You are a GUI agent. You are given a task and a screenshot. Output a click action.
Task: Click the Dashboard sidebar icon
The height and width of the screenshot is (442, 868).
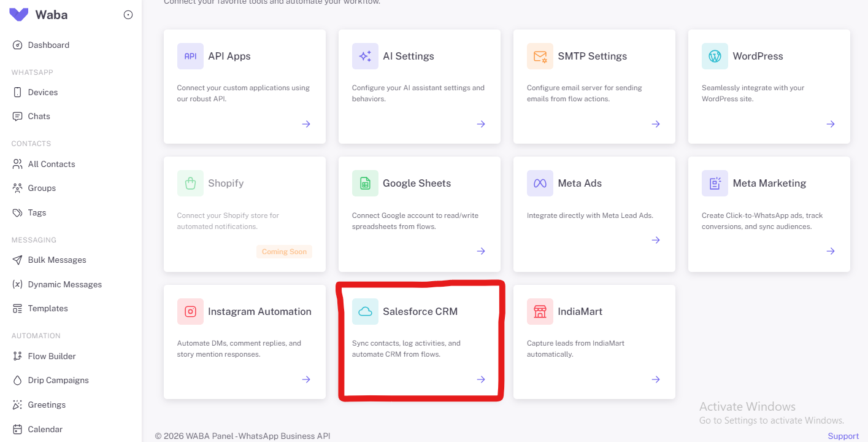[17, 45]
